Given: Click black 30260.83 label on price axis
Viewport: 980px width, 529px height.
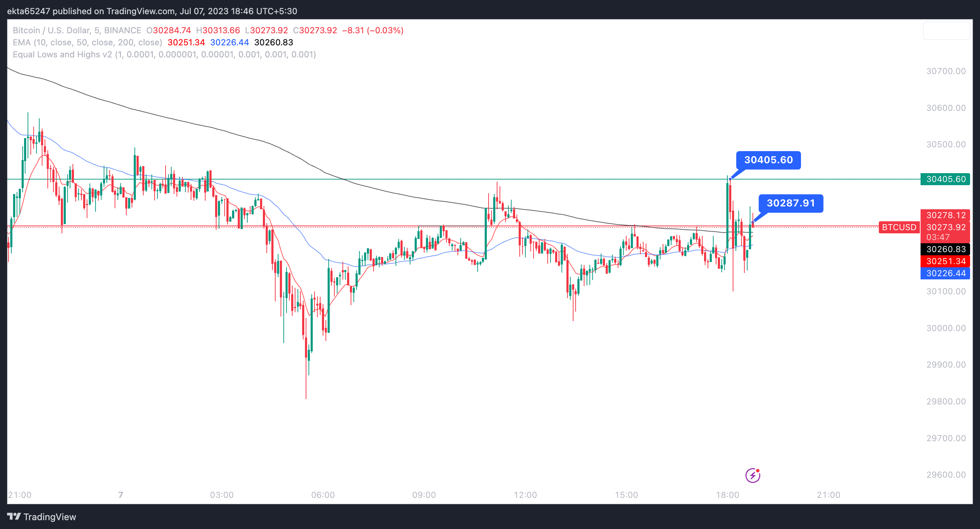Looking at the screenshot, I should coord(945,249).
